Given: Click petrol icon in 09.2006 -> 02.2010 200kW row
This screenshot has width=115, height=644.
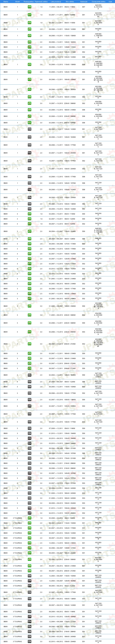Looking at the screenshot, I should click(x=29, y=344).
